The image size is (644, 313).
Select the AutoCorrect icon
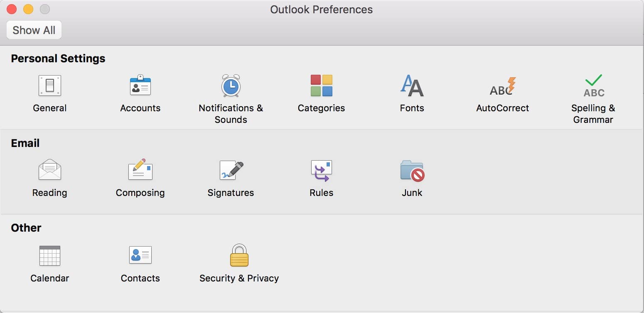(502, 86)
